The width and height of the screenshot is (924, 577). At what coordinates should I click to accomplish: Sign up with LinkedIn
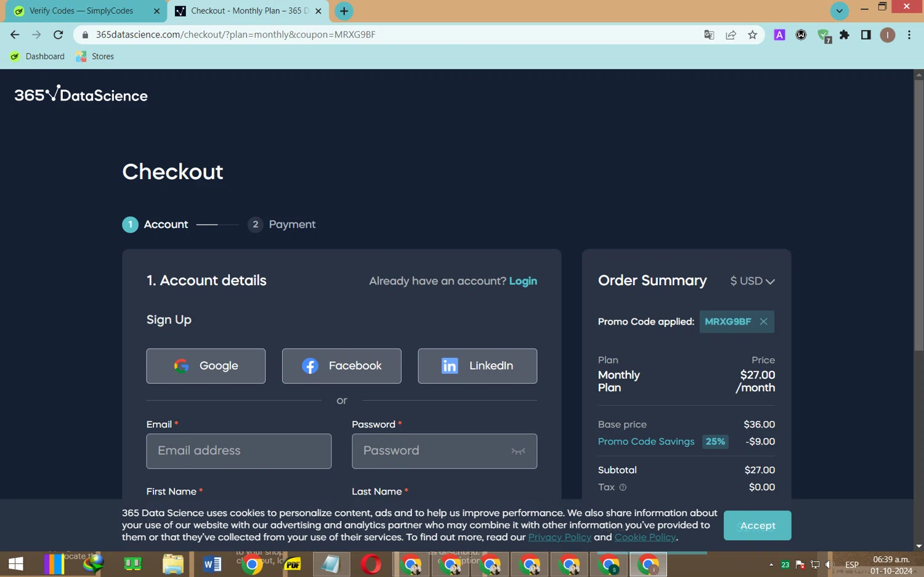click(x=477, y=366)
